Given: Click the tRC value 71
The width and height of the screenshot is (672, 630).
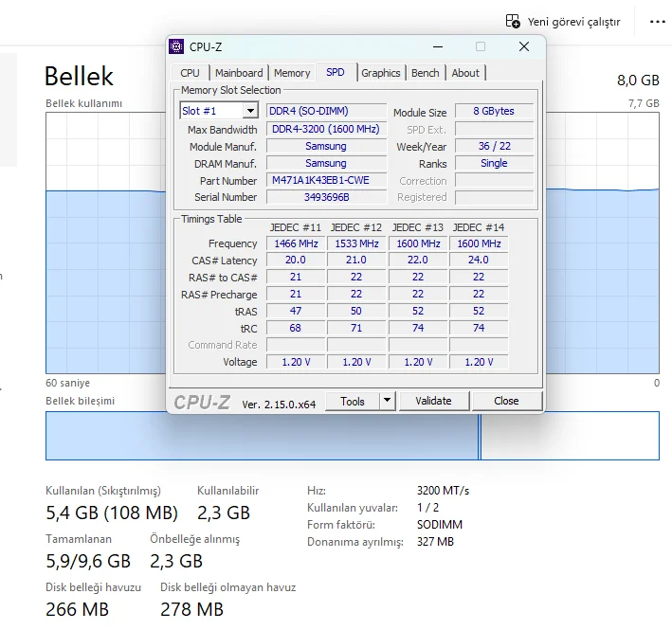Looking at the screenshot, I should pyautogui.click(x=356, y=328).
